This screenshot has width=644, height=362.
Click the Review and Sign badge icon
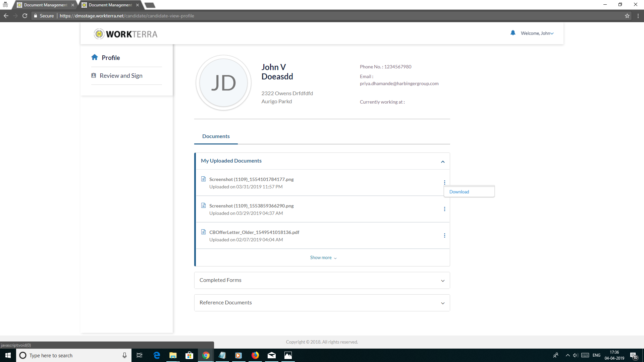pyautogui.click(x=94, y=75)
